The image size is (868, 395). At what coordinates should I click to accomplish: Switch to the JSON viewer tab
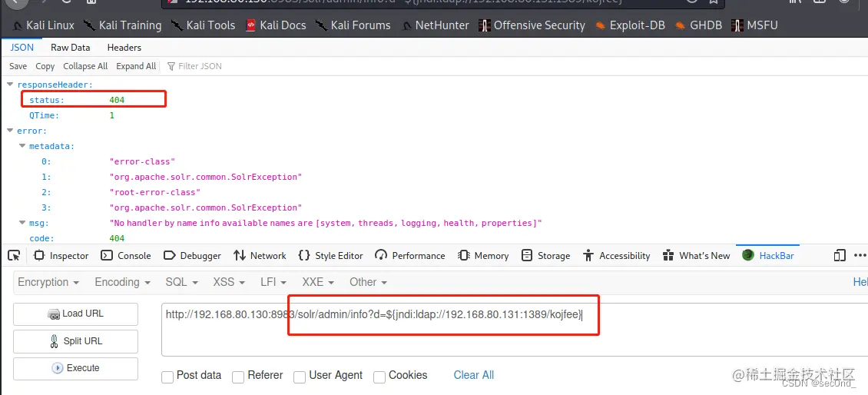tap(22, 48)
